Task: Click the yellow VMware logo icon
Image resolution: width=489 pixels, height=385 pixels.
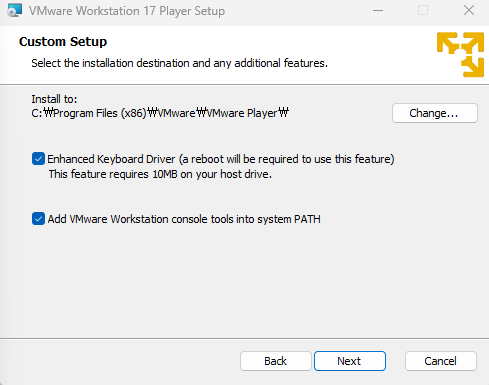Action: point(460,54)
